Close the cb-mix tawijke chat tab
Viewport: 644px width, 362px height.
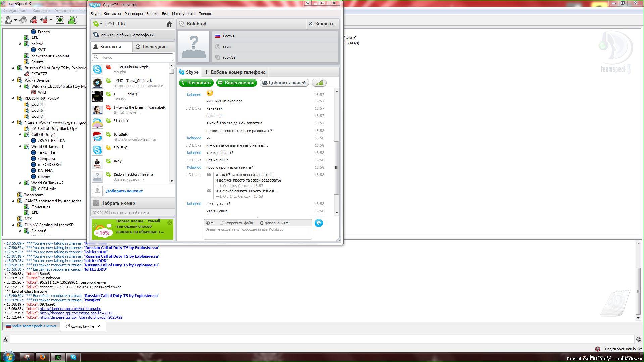[x=99, y=326]
